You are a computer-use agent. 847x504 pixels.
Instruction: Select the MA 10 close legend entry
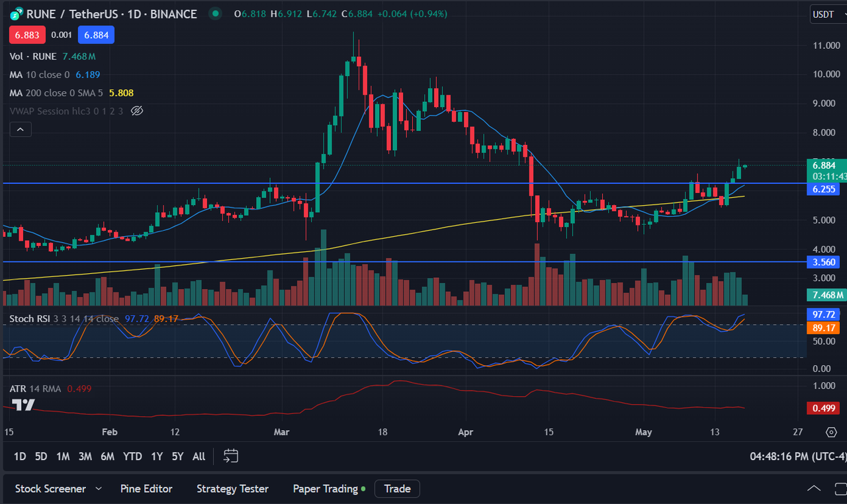(x=40, y=75)
